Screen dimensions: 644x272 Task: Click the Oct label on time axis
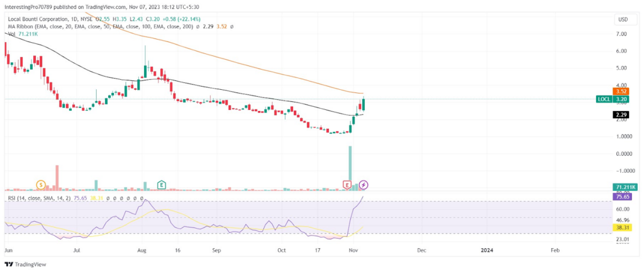pyautogui.click(x=282, y=250)
